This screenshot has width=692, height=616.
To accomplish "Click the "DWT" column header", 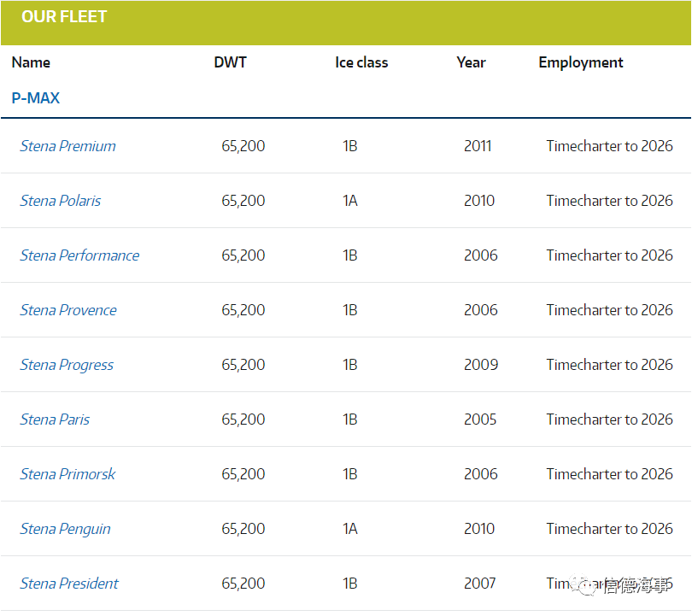I will click(x=231, y=62).
